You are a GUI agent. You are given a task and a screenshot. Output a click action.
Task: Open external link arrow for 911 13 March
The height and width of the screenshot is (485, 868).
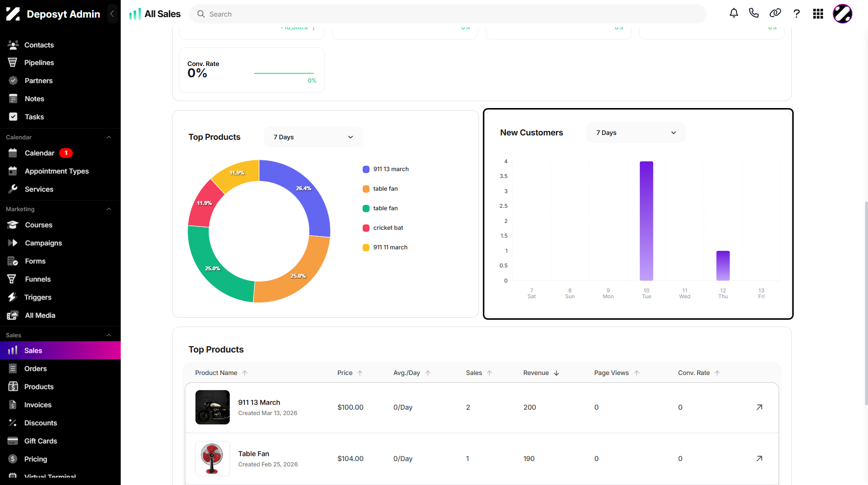pos(759,407)
